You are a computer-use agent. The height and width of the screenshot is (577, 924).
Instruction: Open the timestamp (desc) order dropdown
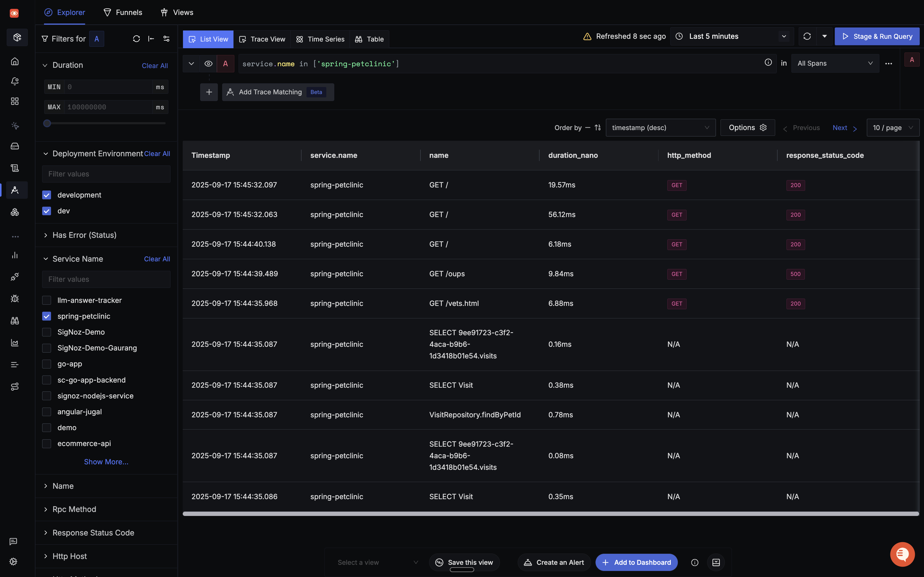click(660, 128)
